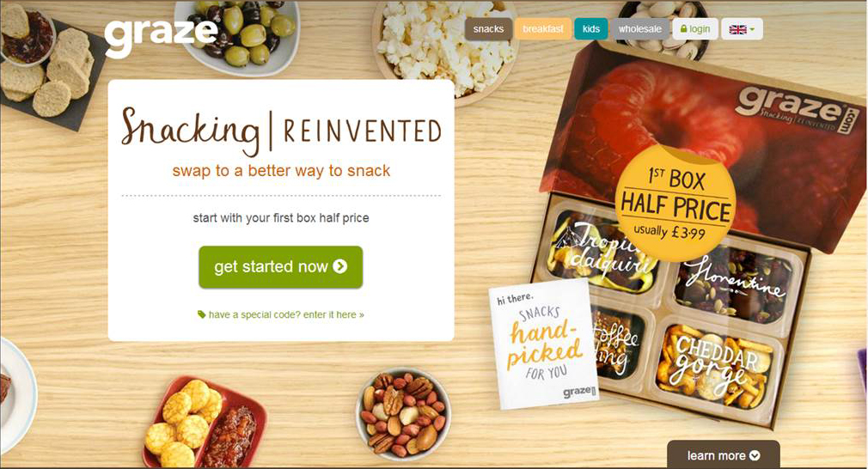
Task: Click the chevron icon on learn more
Action: pyautogui.click(x=755, y=456)
